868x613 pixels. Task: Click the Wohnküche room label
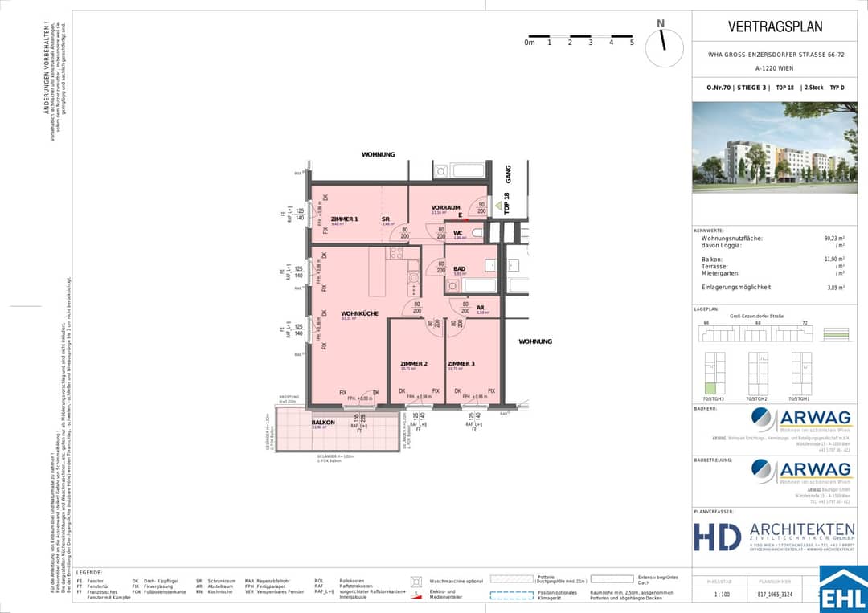[x=359, y=313]
